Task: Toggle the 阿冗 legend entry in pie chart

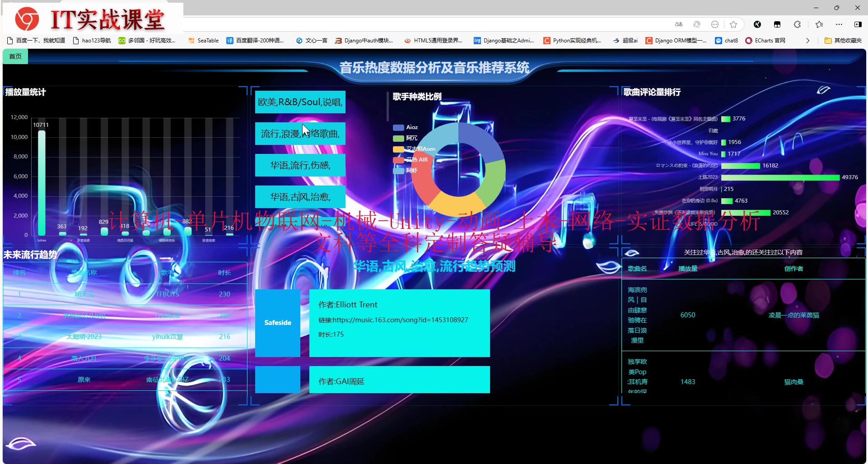Action: pyautogui.click(x=405, y=138)
